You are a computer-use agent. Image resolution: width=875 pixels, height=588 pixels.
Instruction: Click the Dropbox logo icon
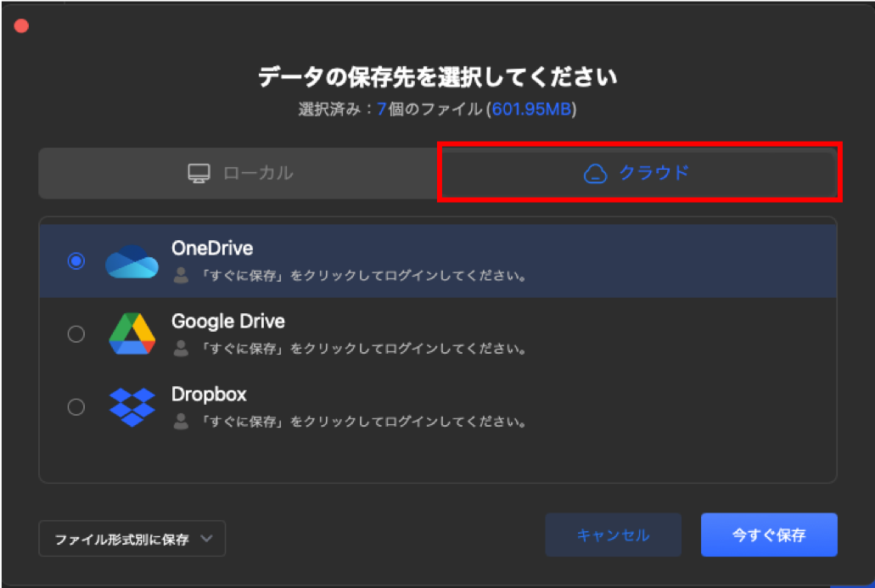point(132,407)
